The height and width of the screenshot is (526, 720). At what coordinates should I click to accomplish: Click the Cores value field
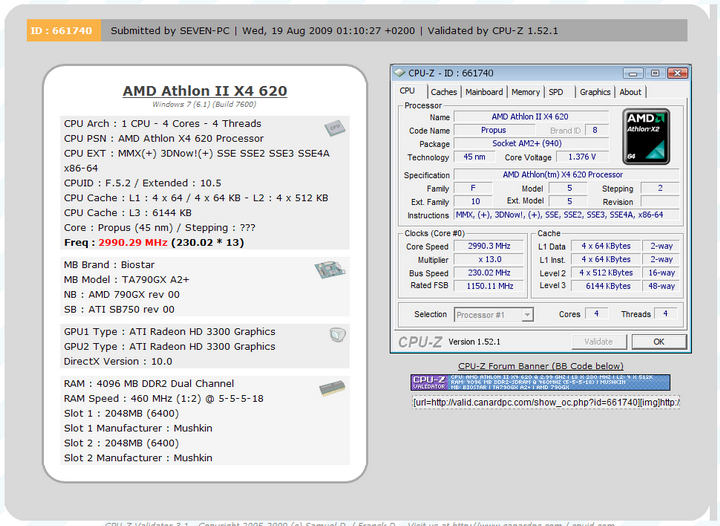click(x=596, y=314)
